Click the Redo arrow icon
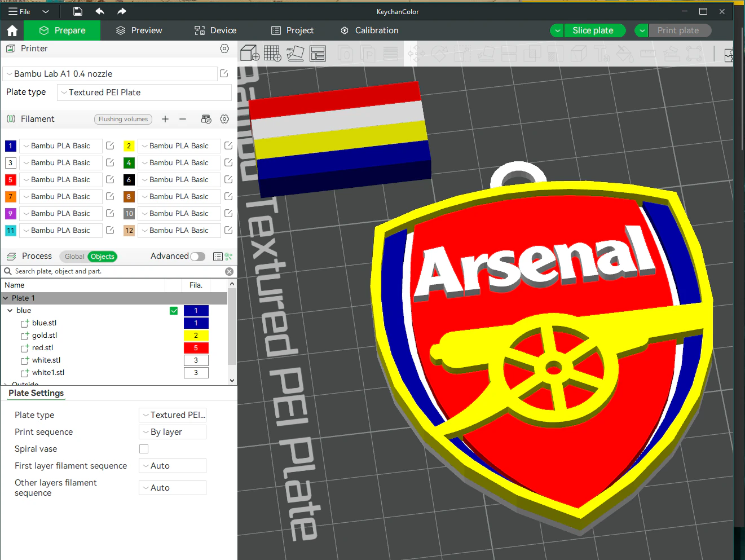Viewport: 745px width, 560px height. (x=122, y=11)
